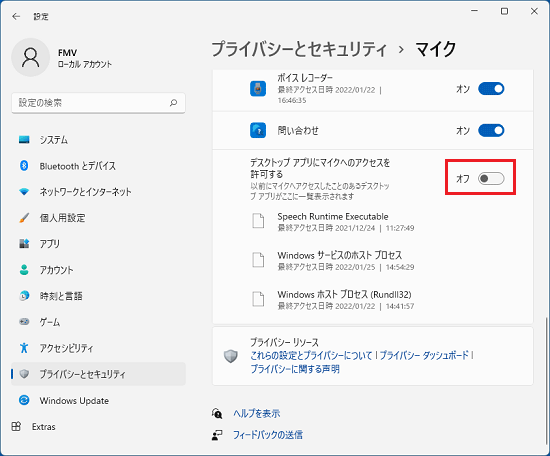
Task: Click Windows ホスト プロセス (Rundll32) entry text
Action: (x=344, y=294)
